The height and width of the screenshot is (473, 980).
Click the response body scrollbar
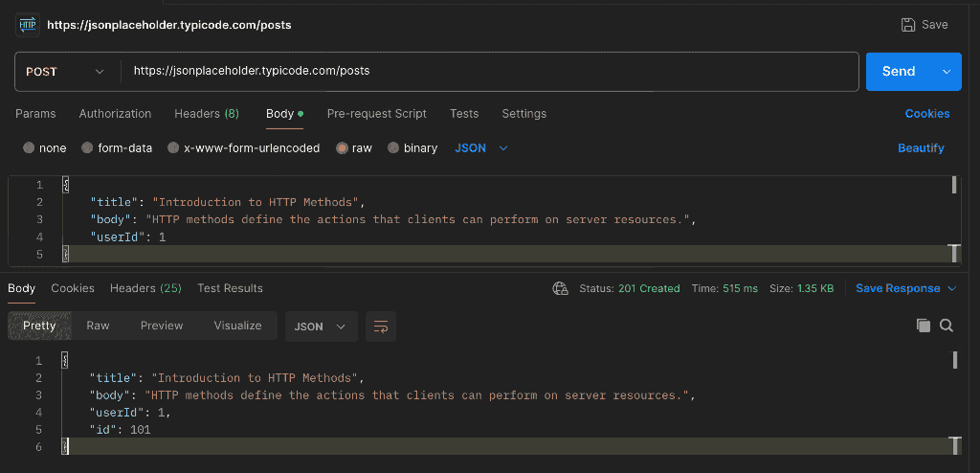click(x=954, y=360)
